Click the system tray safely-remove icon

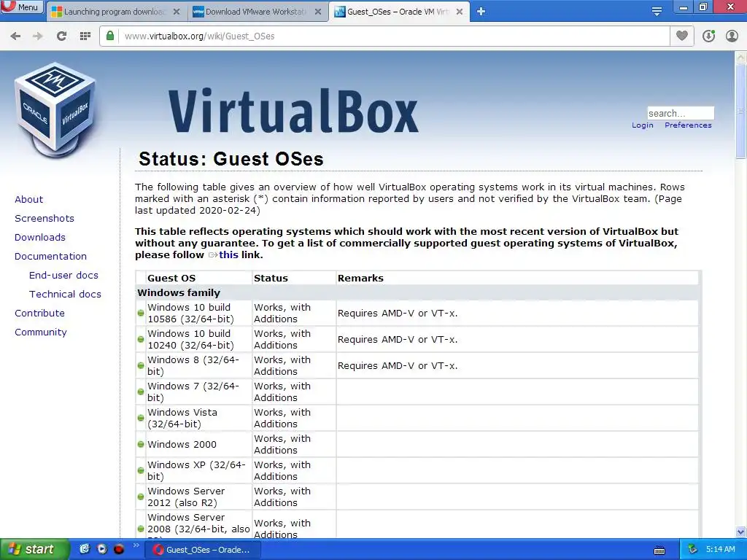click(x=692, y=549)
